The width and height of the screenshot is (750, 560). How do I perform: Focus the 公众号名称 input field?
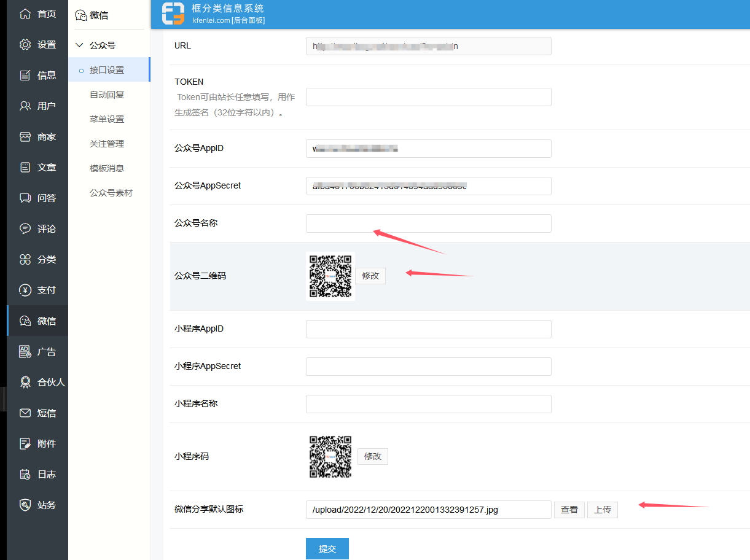(428, 224)
